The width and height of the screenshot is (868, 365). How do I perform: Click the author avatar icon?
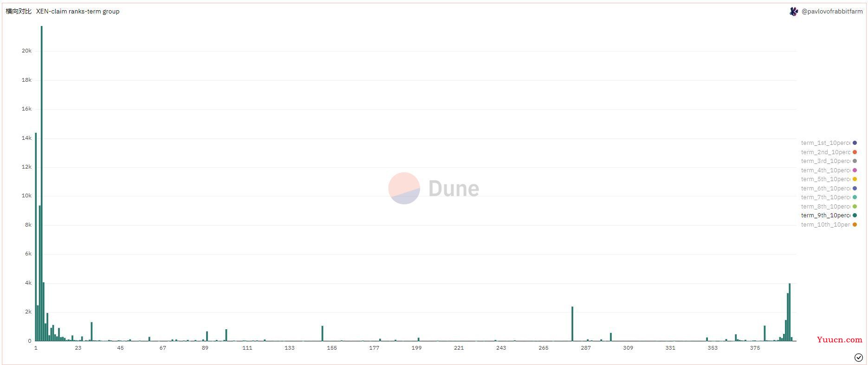pos(794,12)
